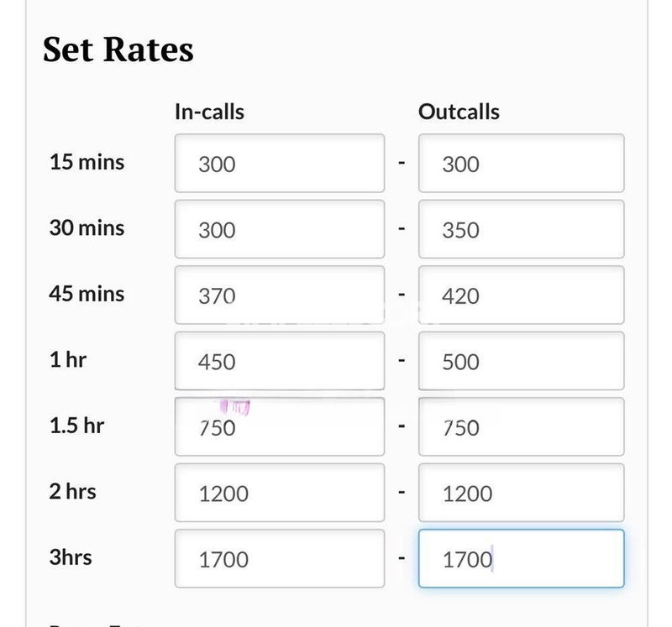Select the 30 mins In-calls input

click(x=279, y=229)
